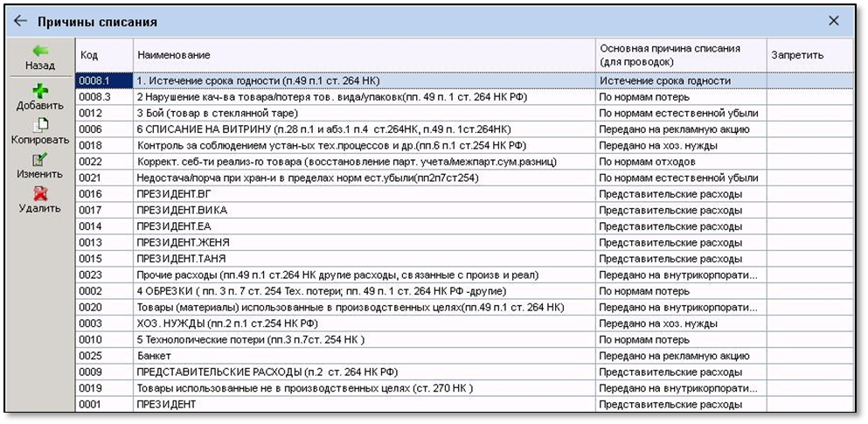Click the green plus Добавить icon
Screen dimensions: 868x424
coord(40,90)
